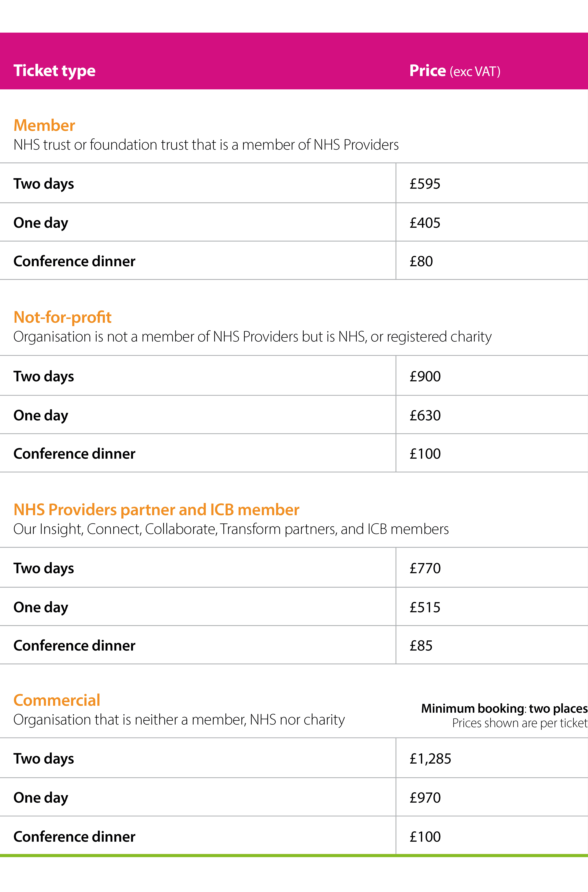Click the Ticket type column header

[55, 71]
